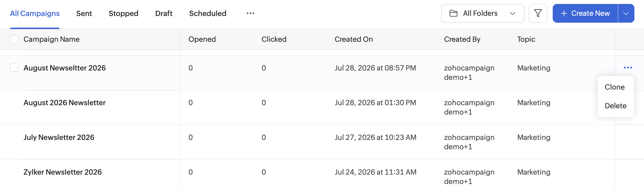Image resolution: width=644 pixels, height=190 pixels.
Task: Open the July Newsletter 2026 campaign
Action: click(x=59, y=137)
